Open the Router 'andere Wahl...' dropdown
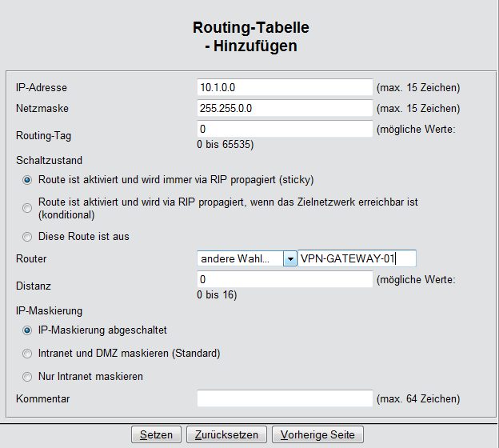Screen dimensions: 499x448 [239, 258]
